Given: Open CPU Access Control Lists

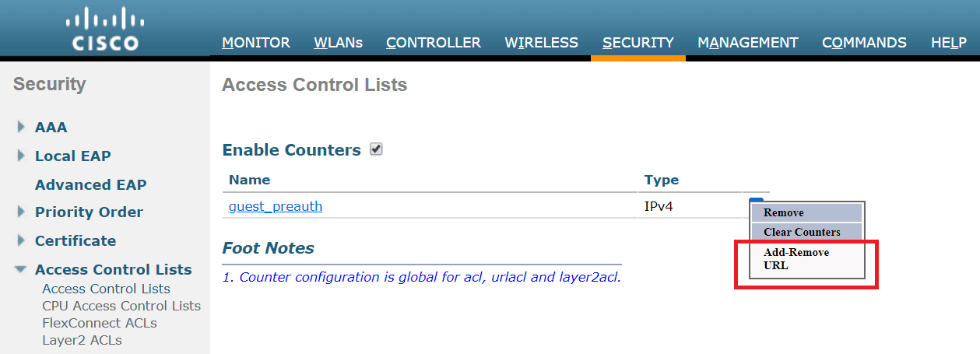Looking at the screenshot, I should click(121, 306).
